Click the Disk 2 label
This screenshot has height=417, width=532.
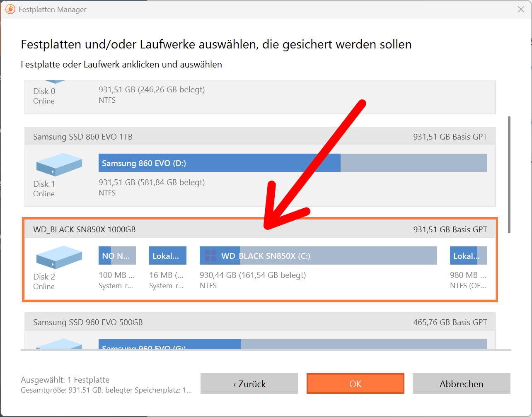(44, 277)
